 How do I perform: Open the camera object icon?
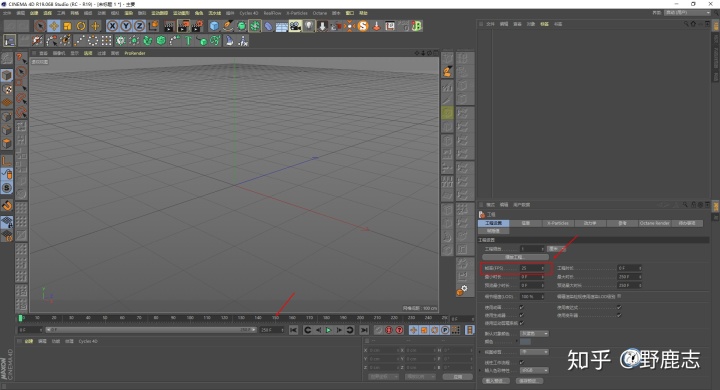coord(295,26)
